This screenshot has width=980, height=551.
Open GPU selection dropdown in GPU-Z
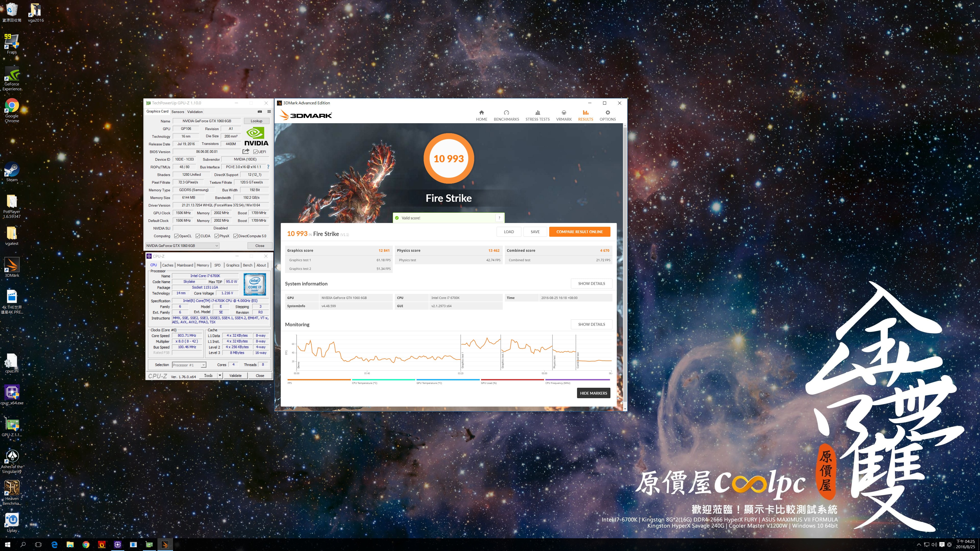(x=182, y=246)
